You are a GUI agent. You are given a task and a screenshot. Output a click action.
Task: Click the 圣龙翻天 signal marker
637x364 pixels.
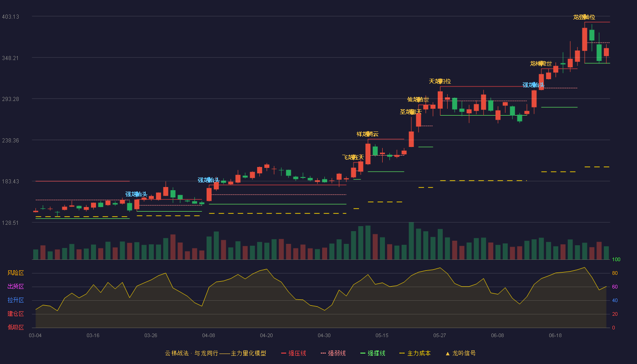[x=411, y=112]
